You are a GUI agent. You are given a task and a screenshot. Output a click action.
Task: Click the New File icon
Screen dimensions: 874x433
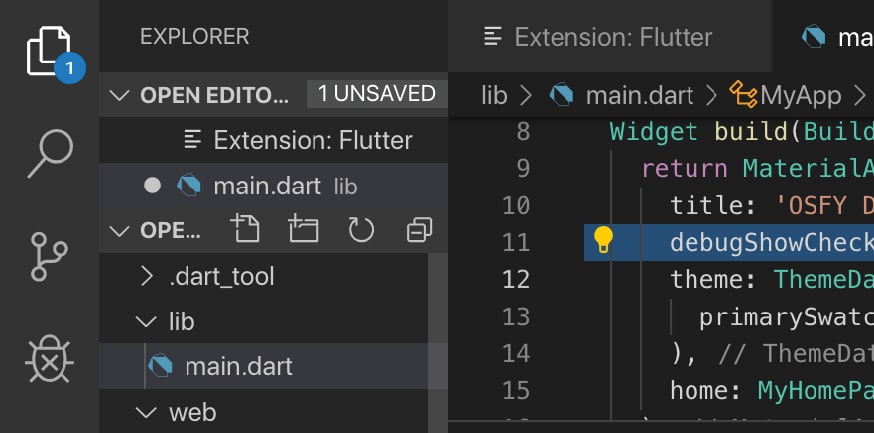pos(245,229)
